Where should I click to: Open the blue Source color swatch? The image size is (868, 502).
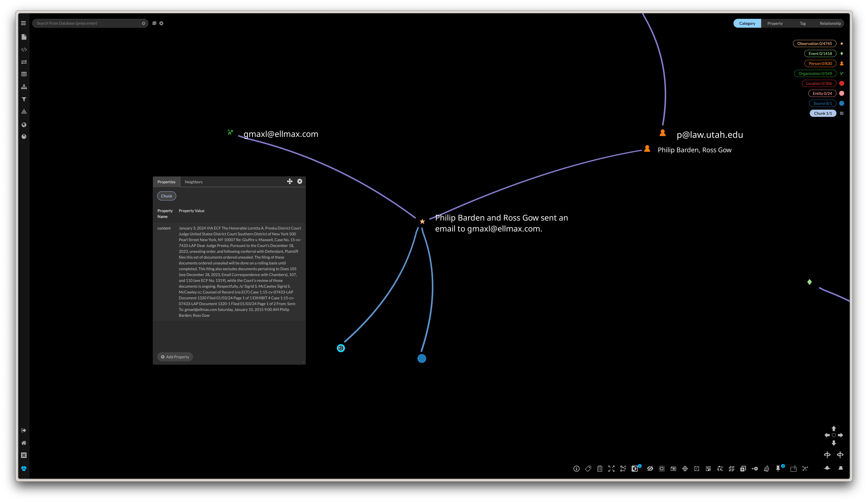(x=841, y=103)
